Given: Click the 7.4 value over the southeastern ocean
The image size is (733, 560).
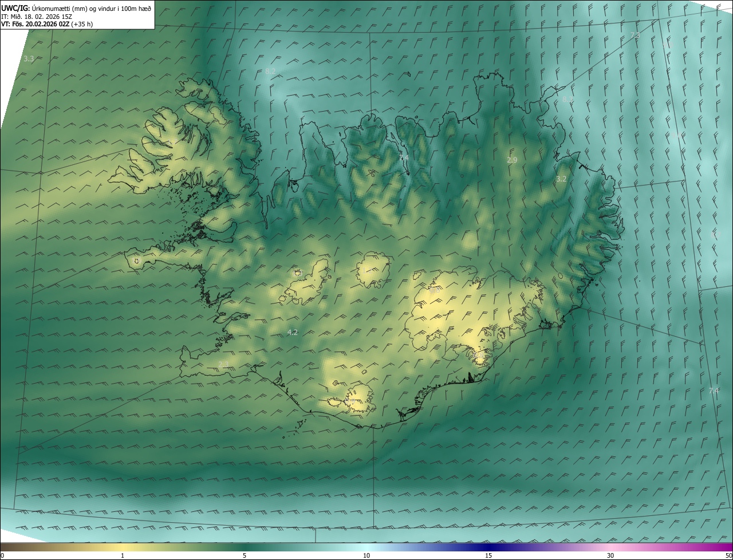Looking at the screenshot, I should 714,391.
